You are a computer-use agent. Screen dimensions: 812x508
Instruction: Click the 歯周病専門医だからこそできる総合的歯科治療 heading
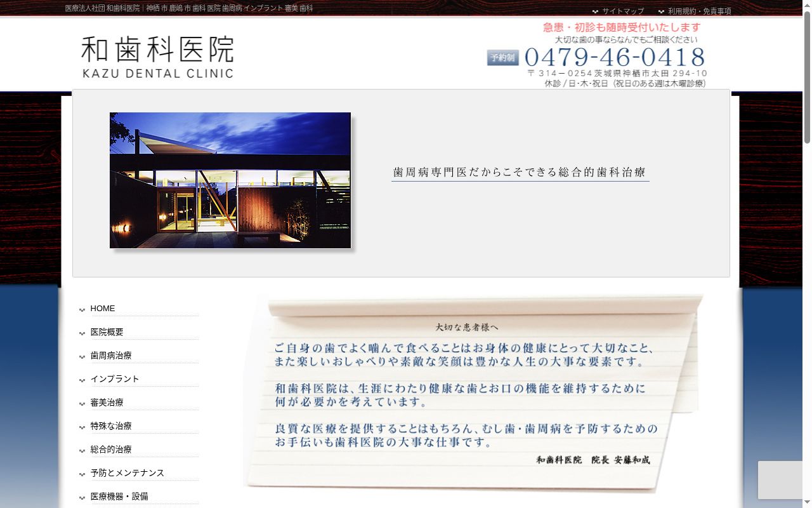(520, 172)
